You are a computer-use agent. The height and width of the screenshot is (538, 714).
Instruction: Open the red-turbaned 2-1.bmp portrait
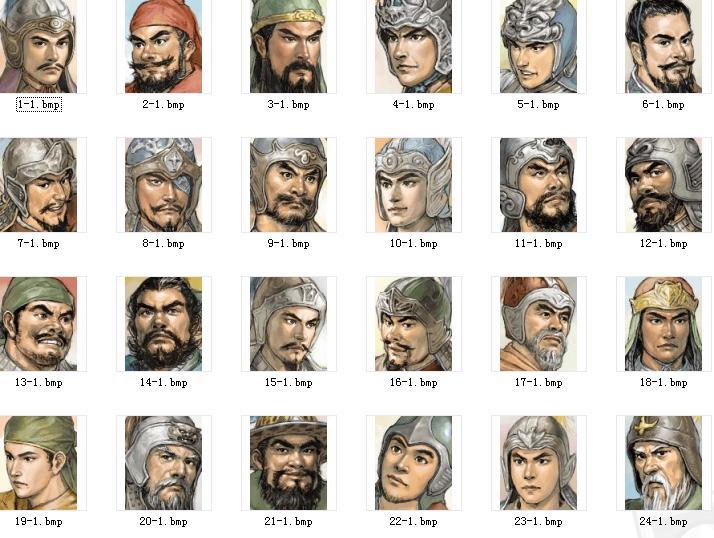tap(163, 46)
